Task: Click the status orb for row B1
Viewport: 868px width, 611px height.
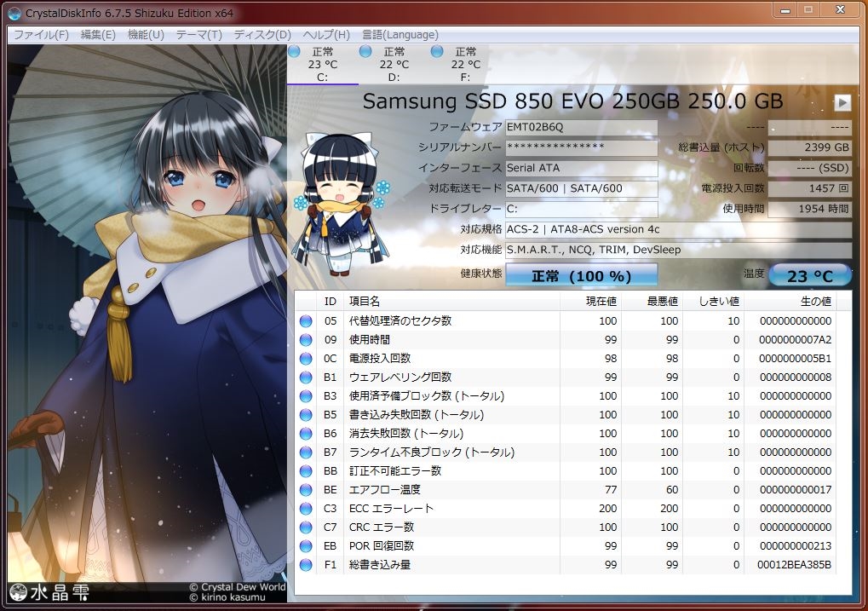Action: pos(306,378)
